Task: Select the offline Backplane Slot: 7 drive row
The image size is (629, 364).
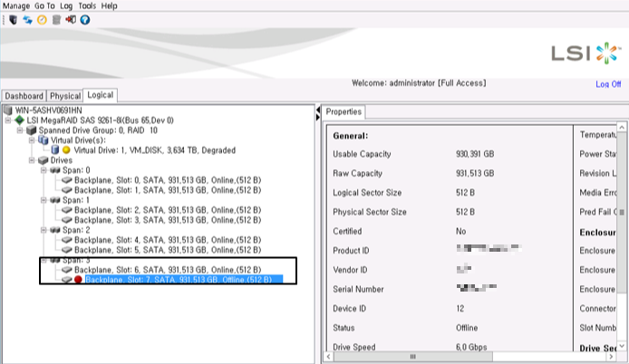Action: [x=184, y=280]
